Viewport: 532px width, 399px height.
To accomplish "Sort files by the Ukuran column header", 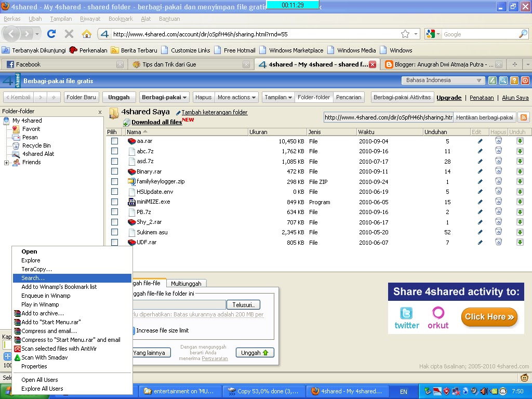I will pos(277,132).
